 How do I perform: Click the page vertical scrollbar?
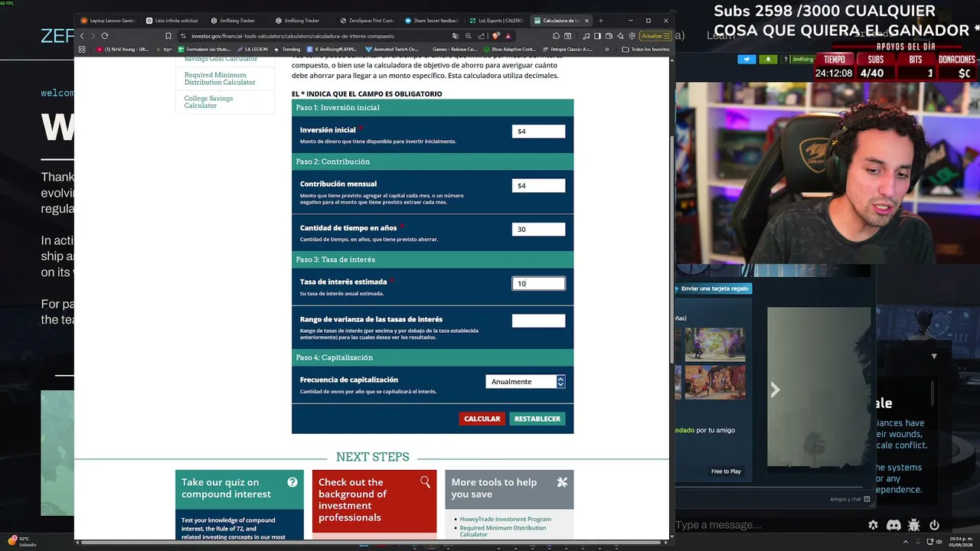[x=671, y=250]
